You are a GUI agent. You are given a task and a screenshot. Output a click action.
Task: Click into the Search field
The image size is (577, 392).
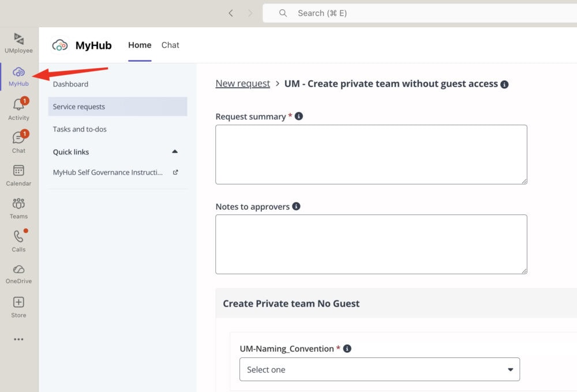point(419,13)
